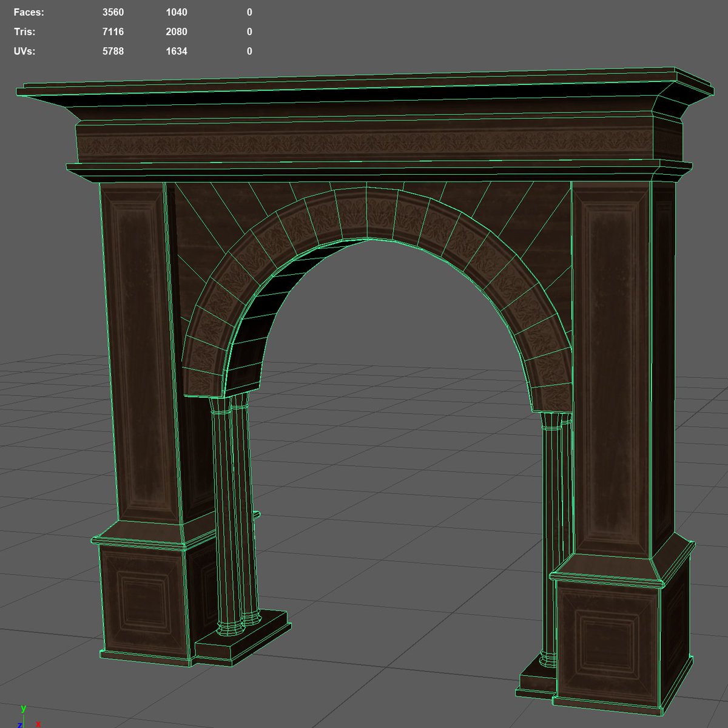Click the "Faces:" heads-up display label

tap(29, 12)
